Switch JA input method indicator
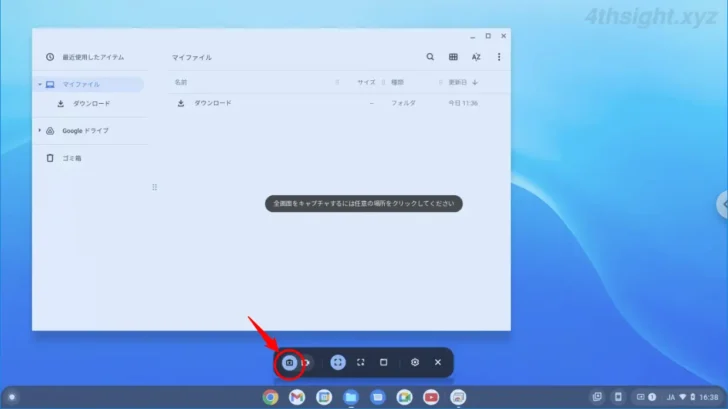 click(671, 397)
